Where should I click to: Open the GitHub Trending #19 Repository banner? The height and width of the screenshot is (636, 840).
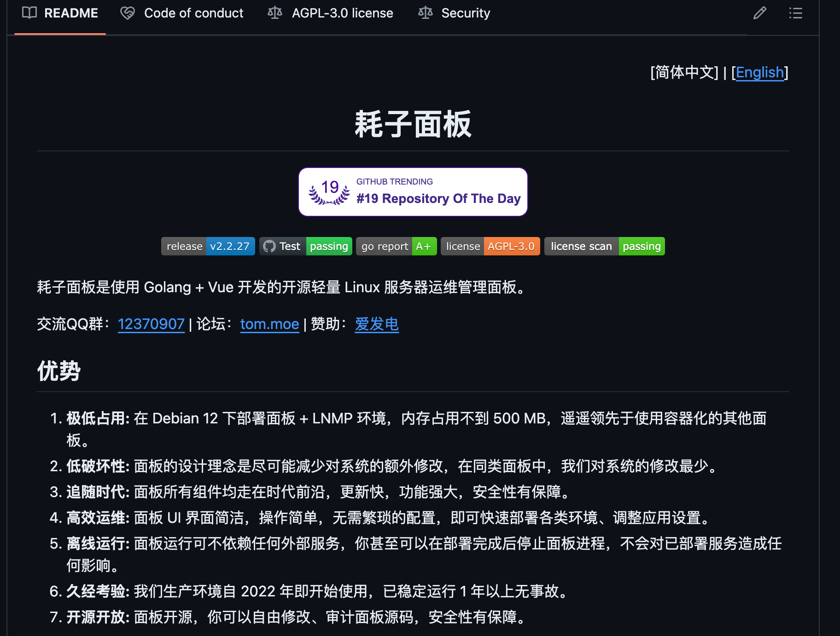437,192
